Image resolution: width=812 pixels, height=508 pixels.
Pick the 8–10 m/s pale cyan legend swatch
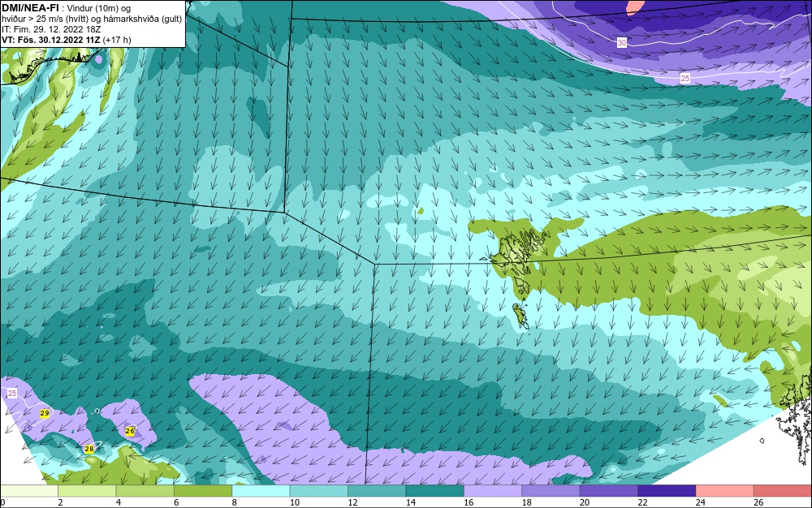pos(261,491)
